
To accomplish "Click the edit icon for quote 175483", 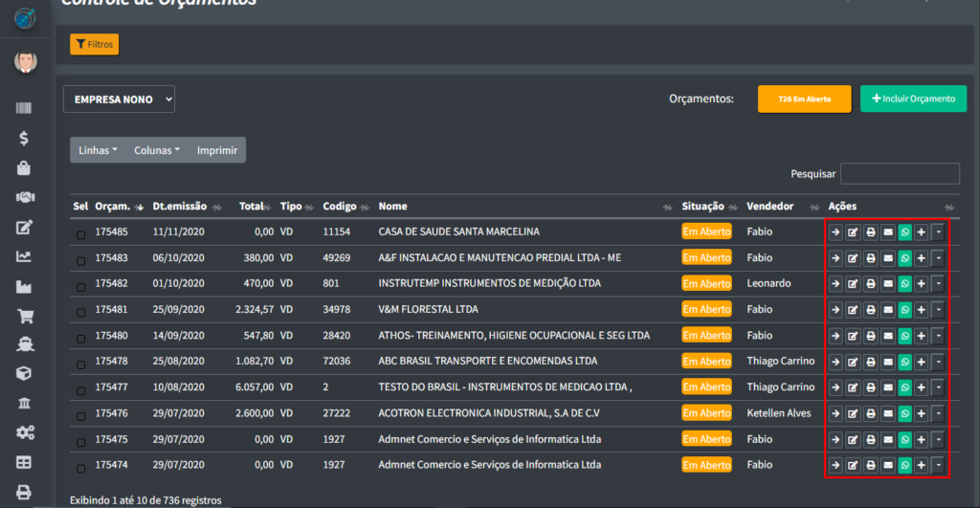I will point(853,257).
